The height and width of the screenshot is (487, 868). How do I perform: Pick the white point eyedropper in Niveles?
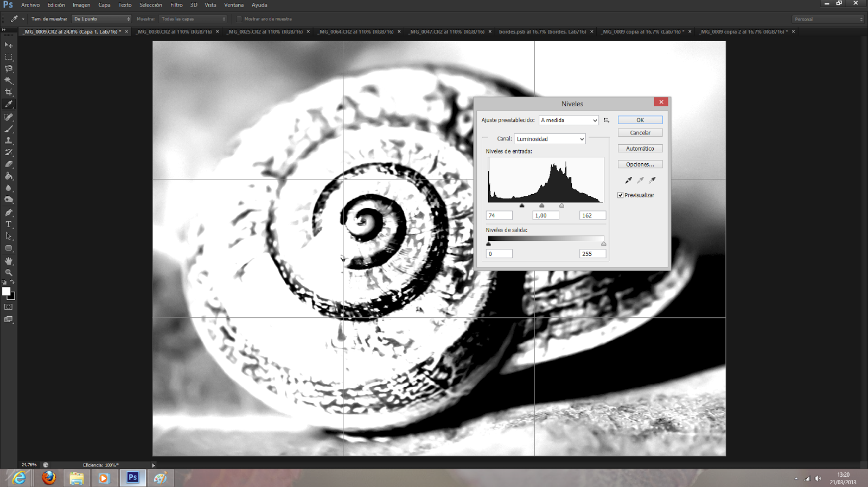652,180
